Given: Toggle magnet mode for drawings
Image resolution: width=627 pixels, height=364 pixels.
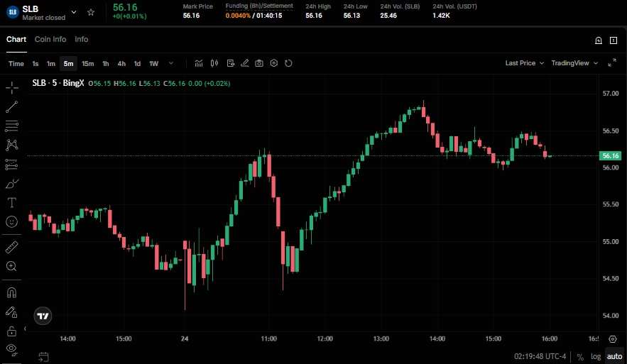Looking at the screenshot, I should pyautogui.click(x=11, y=292).
